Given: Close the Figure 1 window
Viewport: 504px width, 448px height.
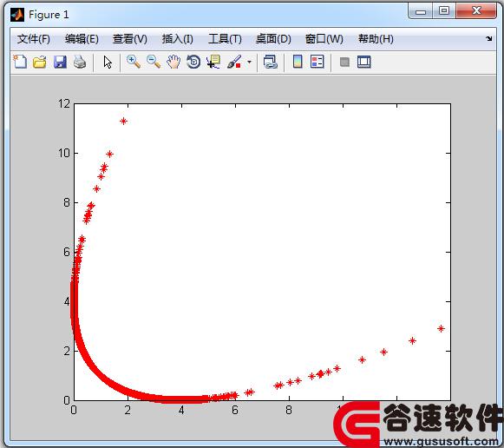Looking at the screenshot, I should [x=476, y=11].
